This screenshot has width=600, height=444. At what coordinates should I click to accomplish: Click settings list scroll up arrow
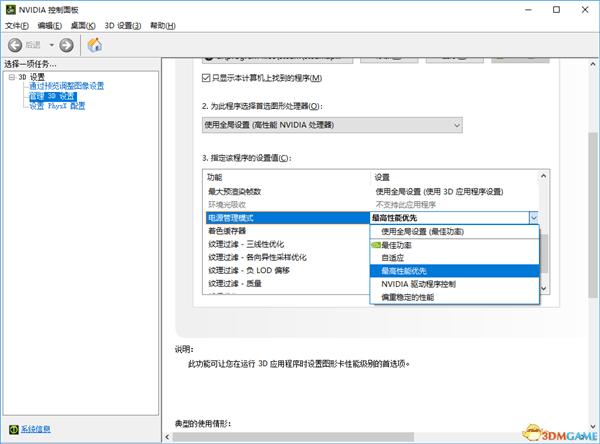544,176
